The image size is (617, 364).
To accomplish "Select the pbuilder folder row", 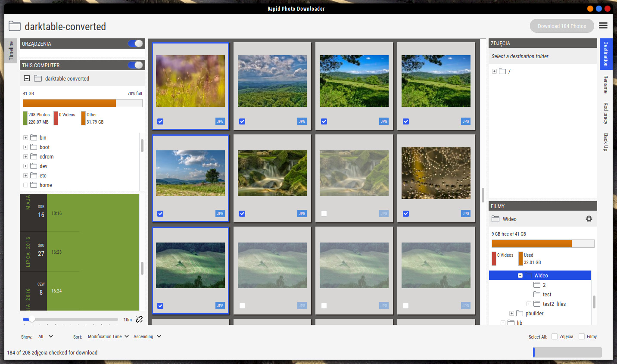I will click(540, 313).
